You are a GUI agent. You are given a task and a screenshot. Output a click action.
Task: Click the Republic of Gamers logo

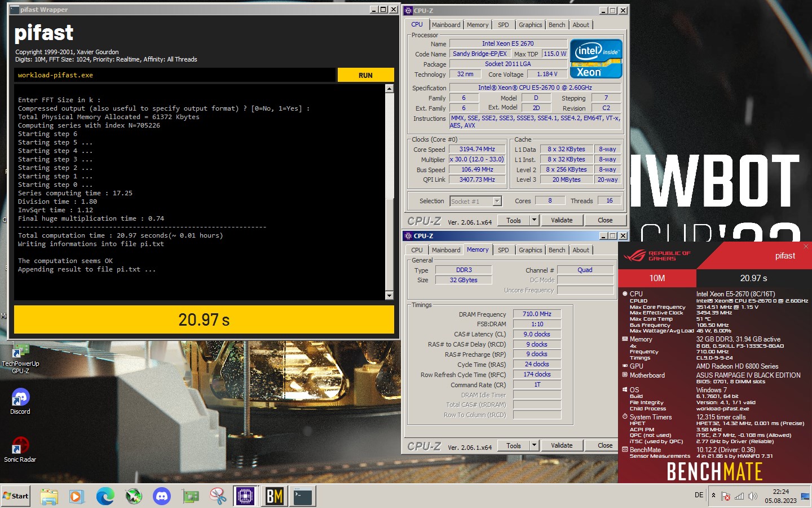657,256
